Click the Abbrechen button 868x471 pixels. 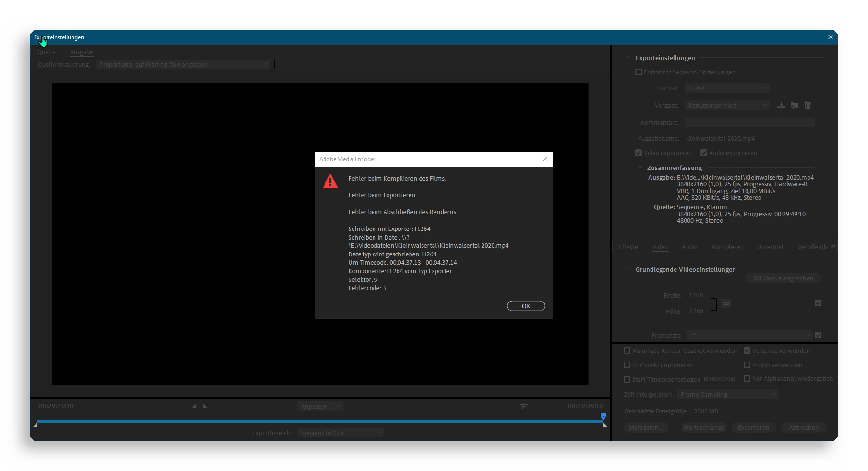(x=803, y=427)
